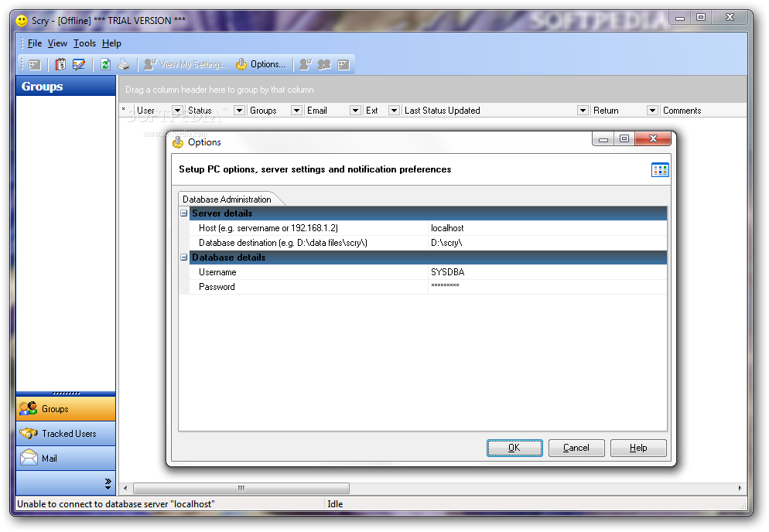The width and height of the screenshot is (769, 532).
Task: Select Mail in the navigation pane
Action: (66, 458)
